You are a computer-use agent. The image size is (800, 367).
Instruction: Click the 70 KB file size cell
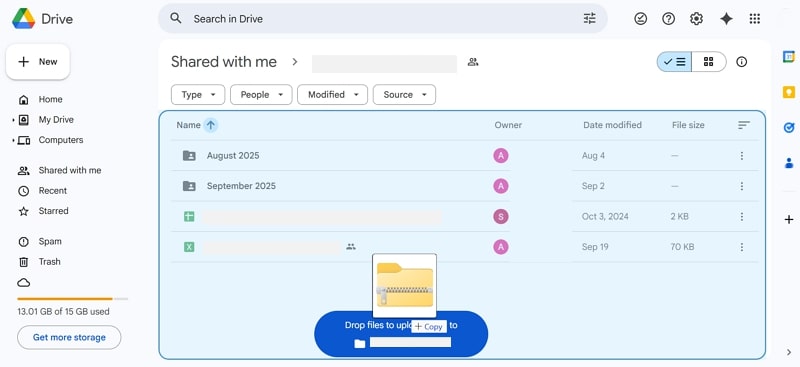(x=682, y=247)
